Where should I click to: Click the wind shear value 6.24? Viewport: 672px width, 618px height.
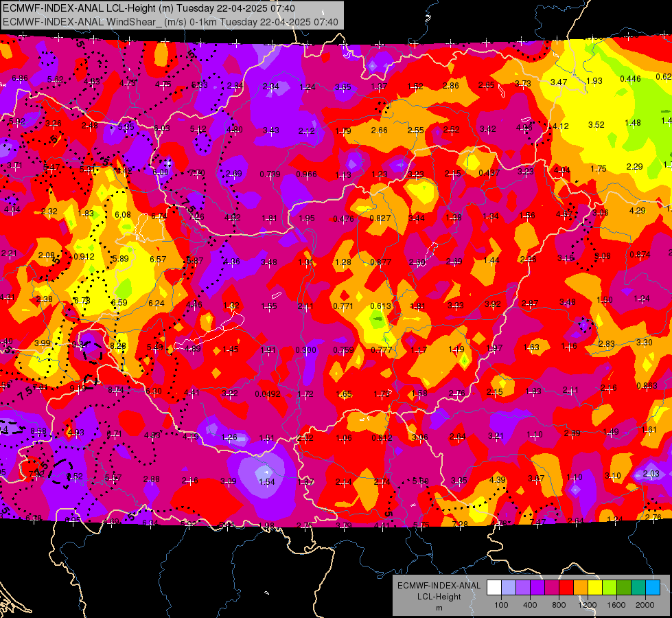[157, 304]
